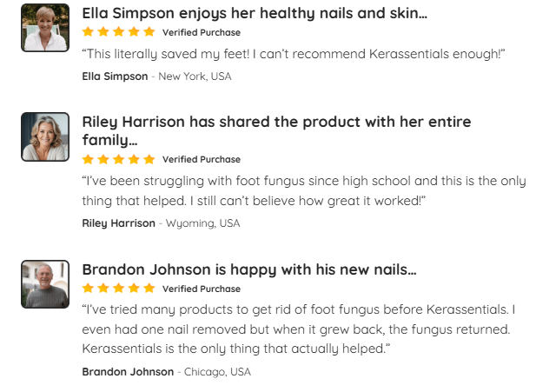Click heading 'Brandon Johnson is happy with his new nails'
Screen dimensions: 536x392
click(x=248, y=269)
